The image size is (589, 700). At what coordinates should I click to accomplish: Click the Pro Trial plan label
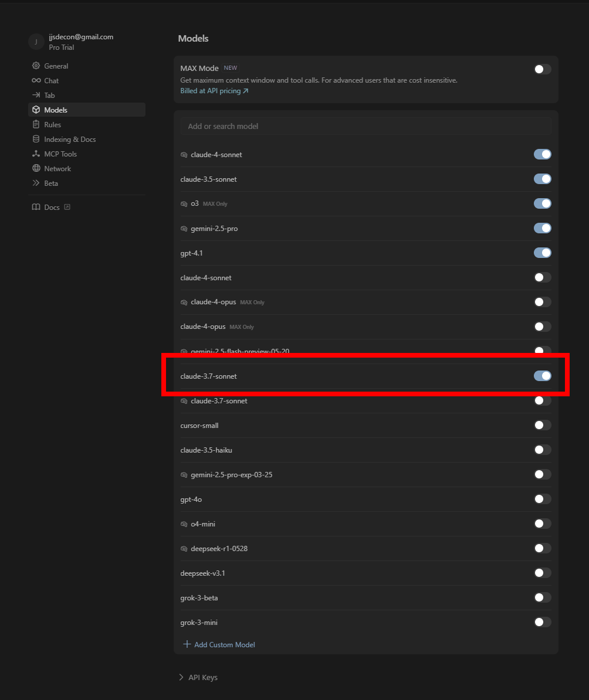[x=61, y=47]
